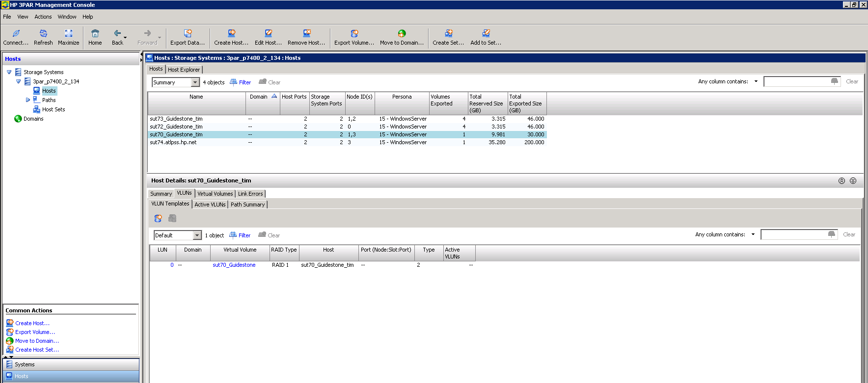Open the Actions menu
The width and height of the screenshot is (868, 383).
point(43,17)
